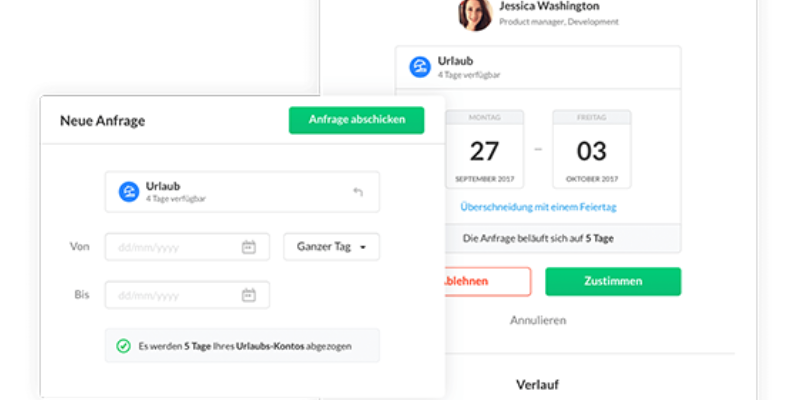Click Jessica Washington's profile photo
Image resolution: width=800 pixels, height=400 pixels.
click(x=476, y=14)
